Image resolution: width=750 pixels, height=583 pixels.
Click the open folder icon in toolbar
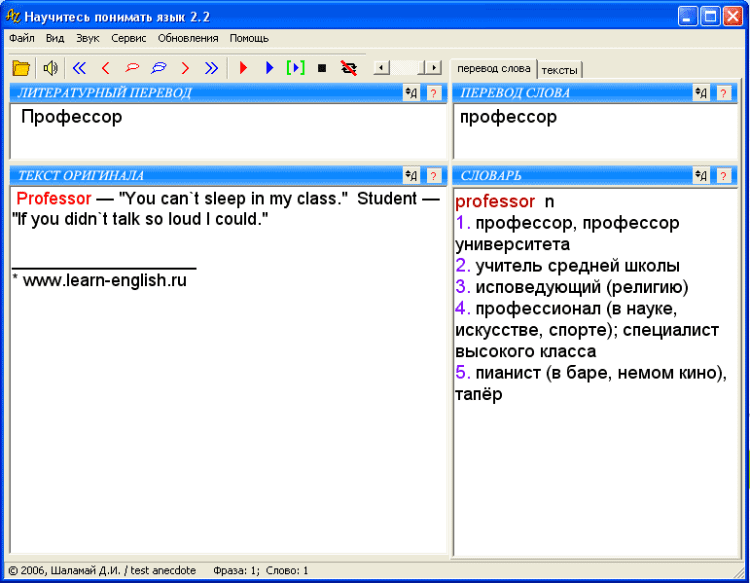(x=20, y=68)
